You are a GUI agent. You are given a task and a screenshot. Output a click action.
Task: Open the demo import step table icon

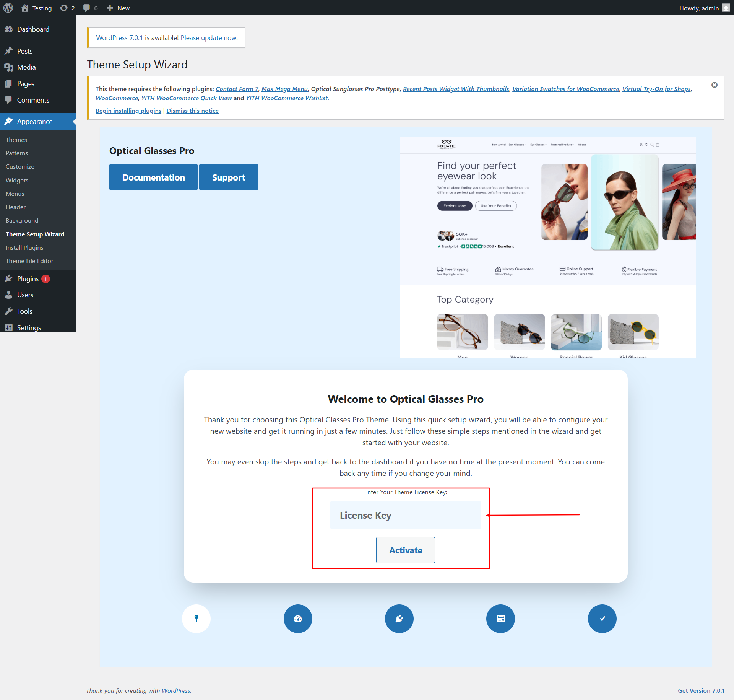pos(500,619)
